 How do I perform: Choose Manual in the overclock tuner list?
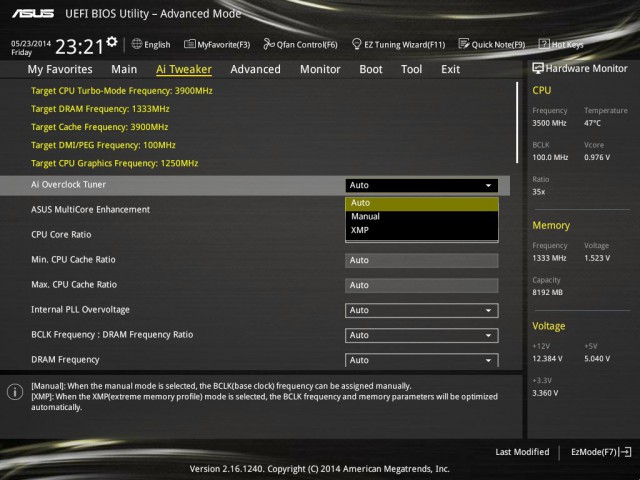pos(422,217)
